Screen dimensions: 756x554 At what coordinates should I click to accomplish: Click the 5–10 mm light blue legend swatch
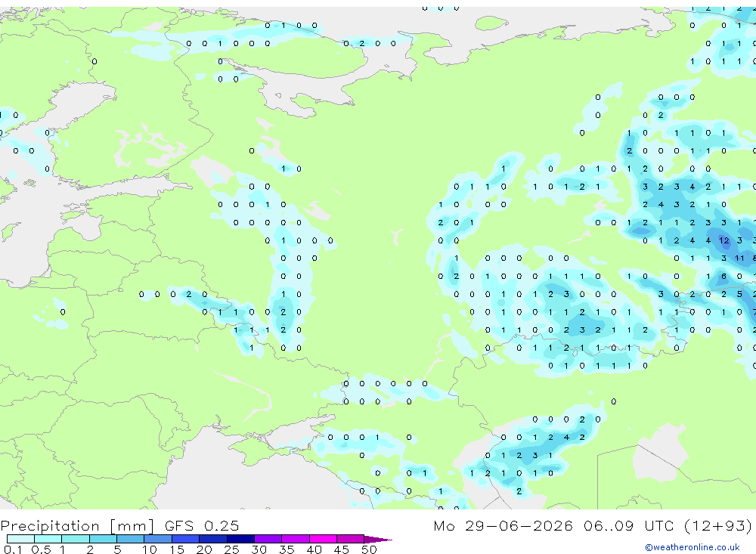(130, 539)
